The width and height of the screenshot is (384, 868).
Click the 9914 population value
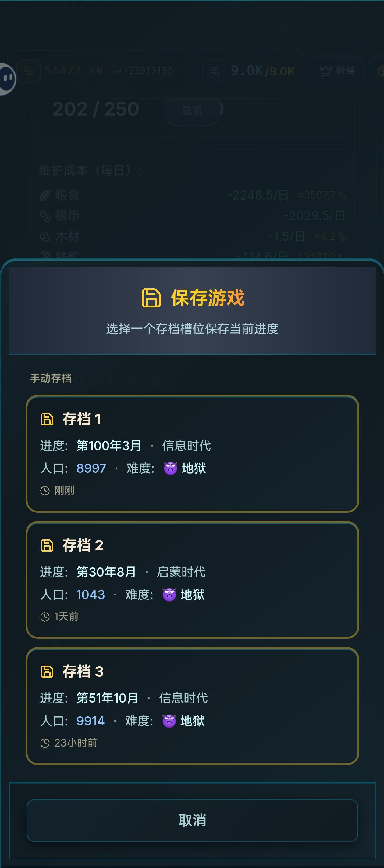(90, 721)
